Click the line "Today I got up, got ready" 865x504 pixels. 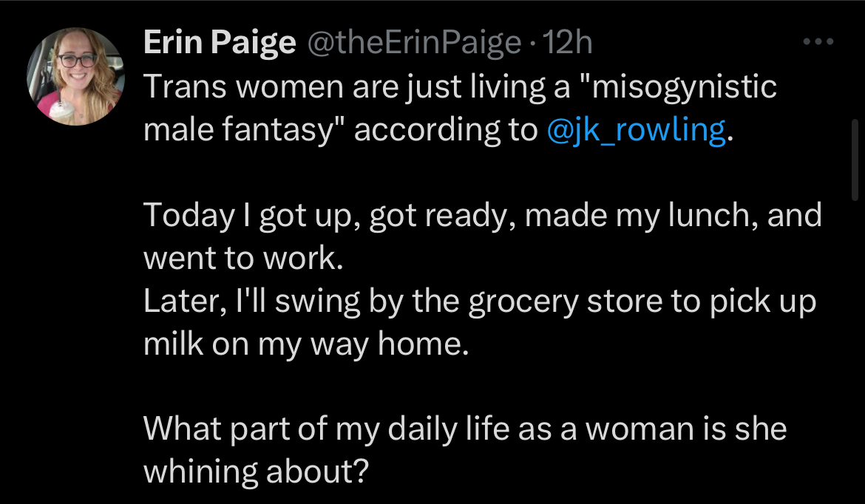pyautogui.click(x=483, y=216)
